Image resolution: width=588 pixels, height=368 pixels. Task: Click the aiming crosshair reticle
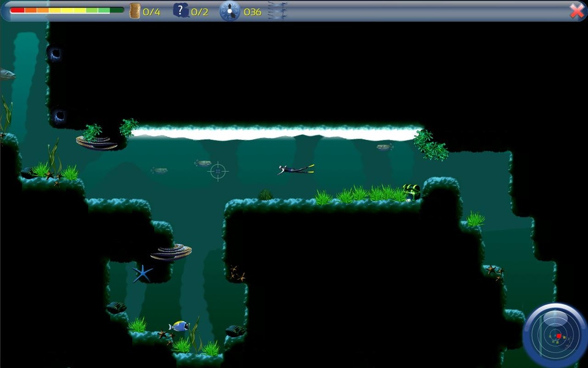(218, 171)
